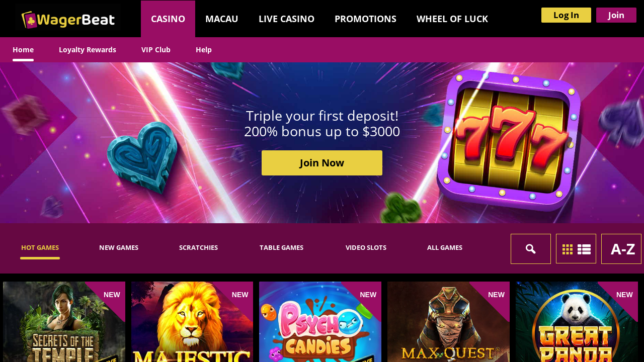
Task: Open the Loyalty Rewards link
Action: click(x=88, y=50)
